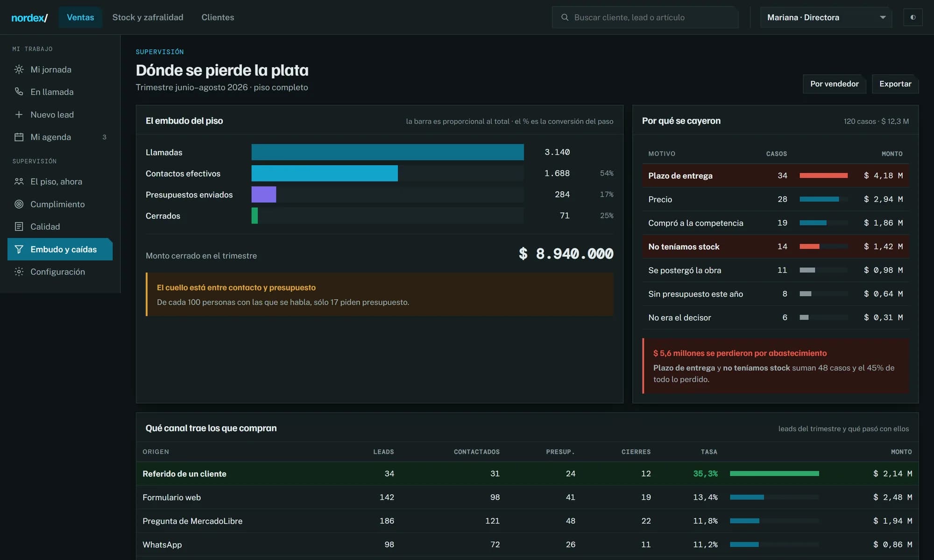Click the Monto header in channel table
The width and height of the screenshot is (934, 560).
pos(901,452)
